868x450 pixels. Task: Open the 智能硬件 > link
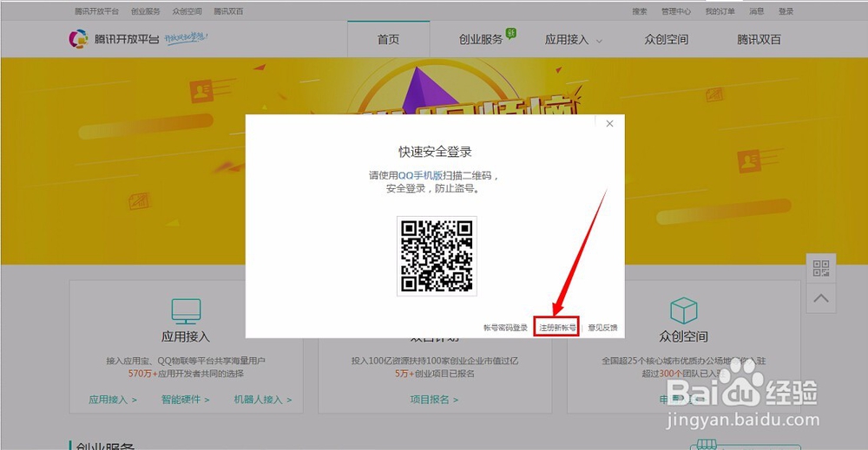tap(185, 399)
